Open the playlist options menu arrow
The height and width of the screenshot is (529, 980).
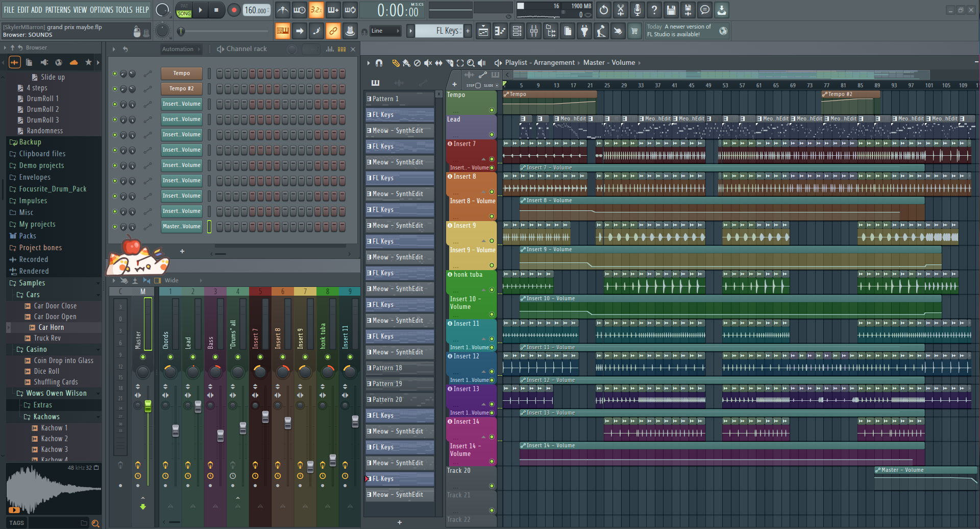point(368,63)
